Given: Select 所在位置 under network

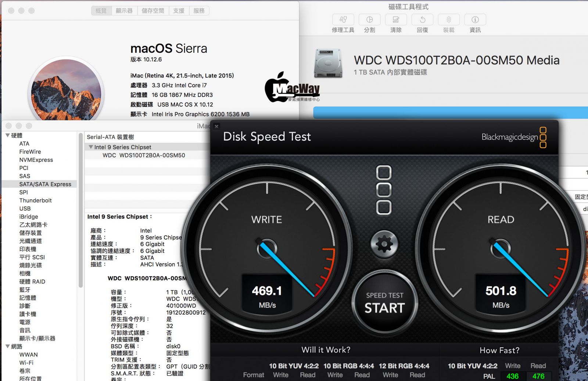Looking at the screenshot, I should tap(31, 378).
